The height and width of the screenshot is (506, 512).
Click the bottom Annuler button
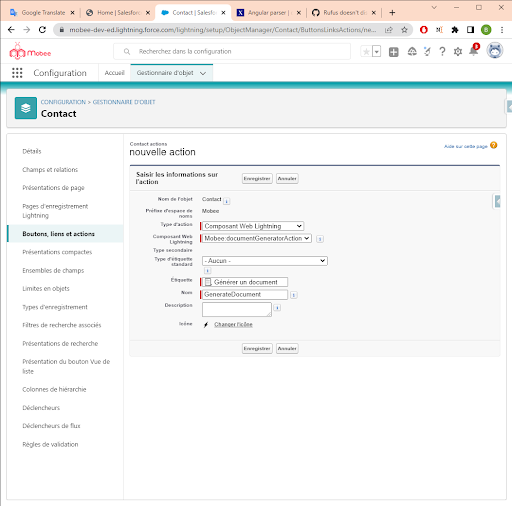point(287,348)
